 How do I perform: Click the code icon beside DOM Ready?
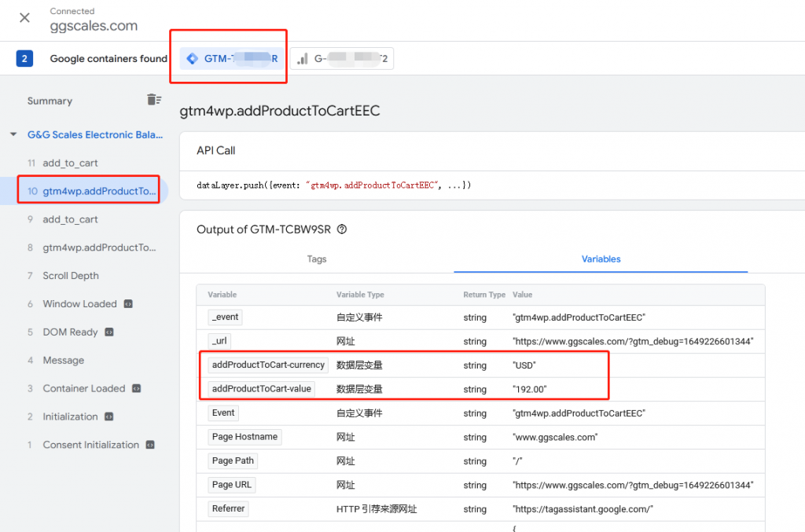[x=108, y=332]
